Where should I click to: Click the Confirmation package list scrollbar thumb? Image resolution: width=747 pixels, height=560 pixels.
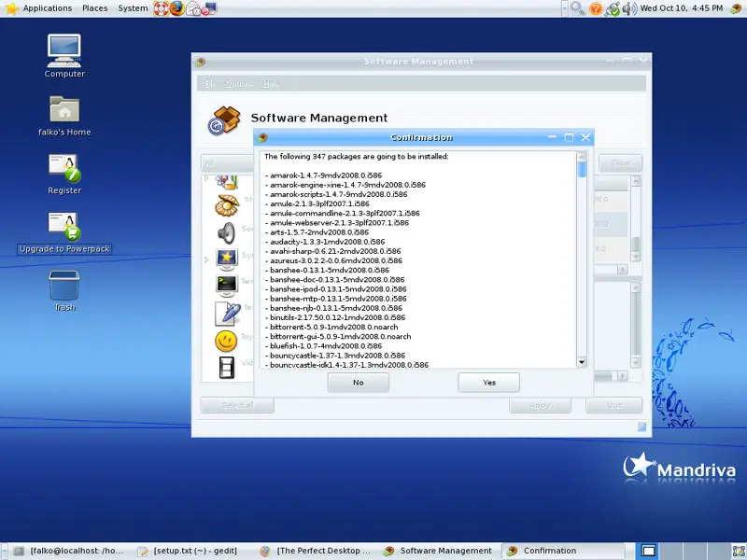(581, 170)
